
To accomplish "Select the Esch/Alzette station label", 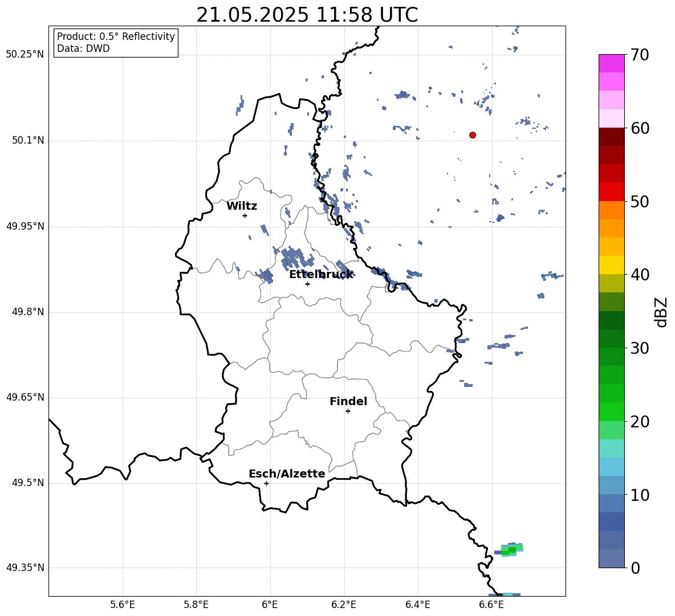I will pos(287,474).
